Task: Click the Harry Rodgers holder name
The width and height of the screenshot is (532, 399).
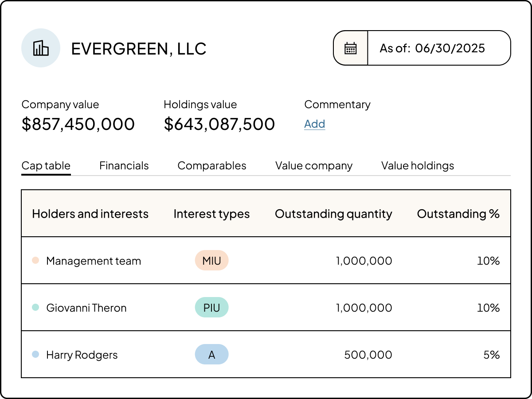Action: point(82,354)
